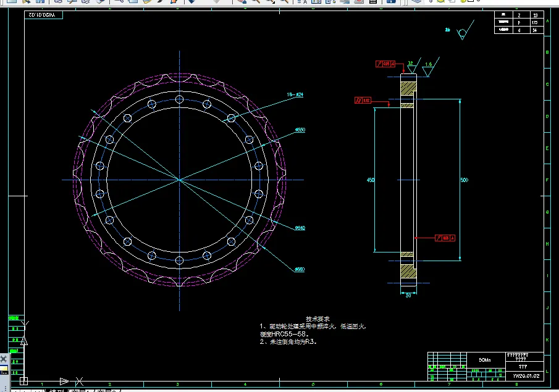This screenshot has height=392, width=559.
Task: Select the YW20.01.02 title block number
Action: coord(526,376)
